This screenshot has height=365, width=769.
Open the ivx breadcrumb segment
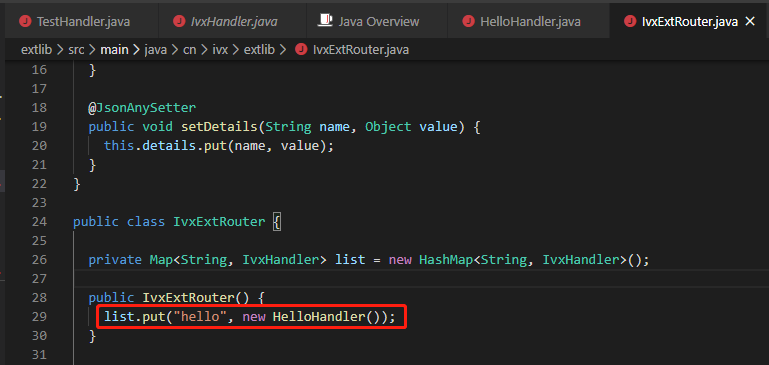pos(220,50)
